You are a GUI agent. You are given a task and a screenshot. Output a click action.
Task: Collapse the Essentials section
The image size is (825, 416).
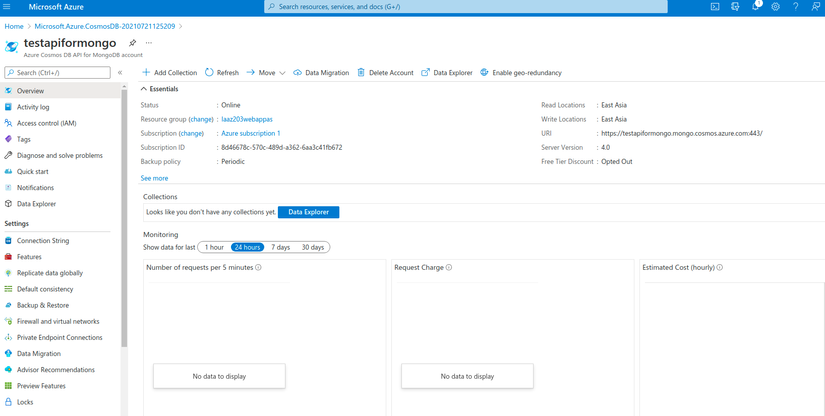pos(144,89)
